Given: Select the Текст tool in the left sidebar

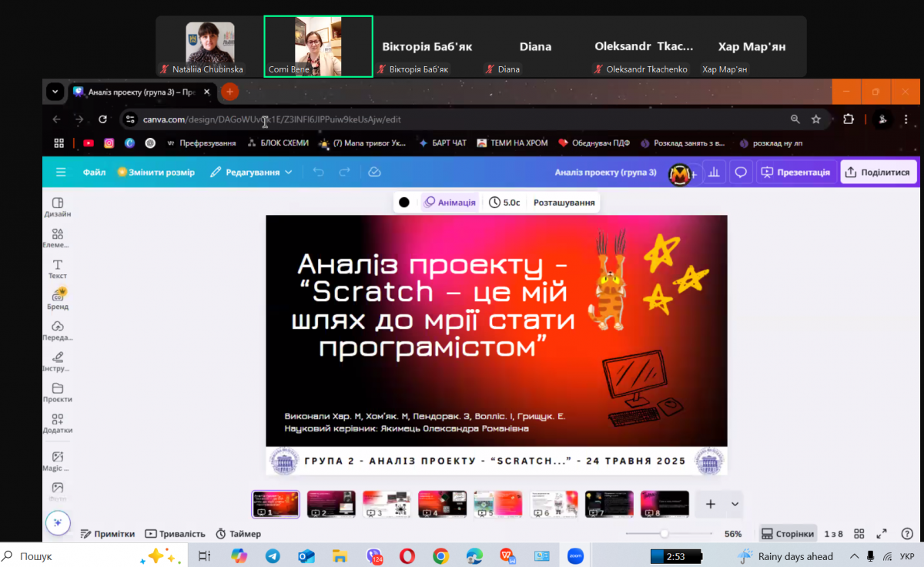Looking at the screenshot, I should pyautogui.click(x=58, y=267).
